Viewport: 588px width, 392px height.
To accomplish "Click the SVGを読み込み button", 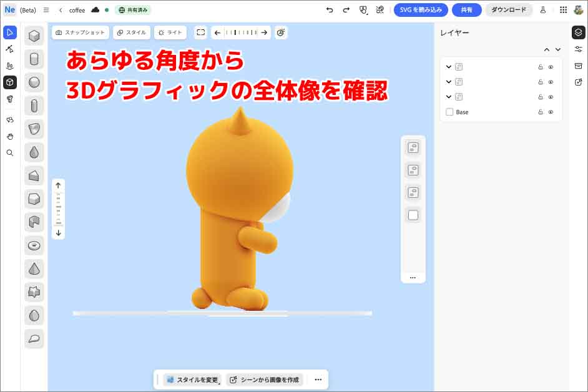I will (421, 10).
